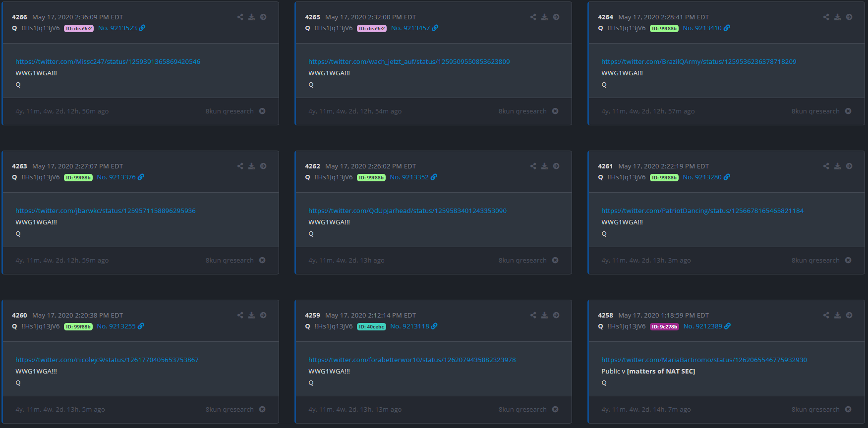This screenshot has height=428, width=868.
Task: Go to post 4262 with arrow icon
Action: pyautogui.click(x=556, y=166)
